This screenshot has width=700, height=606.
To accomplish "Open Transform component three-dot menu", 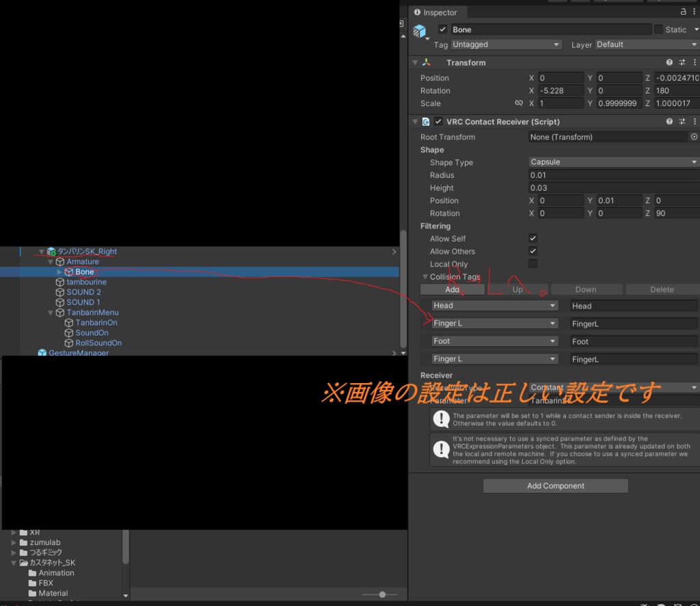I will tap(695, 62).
